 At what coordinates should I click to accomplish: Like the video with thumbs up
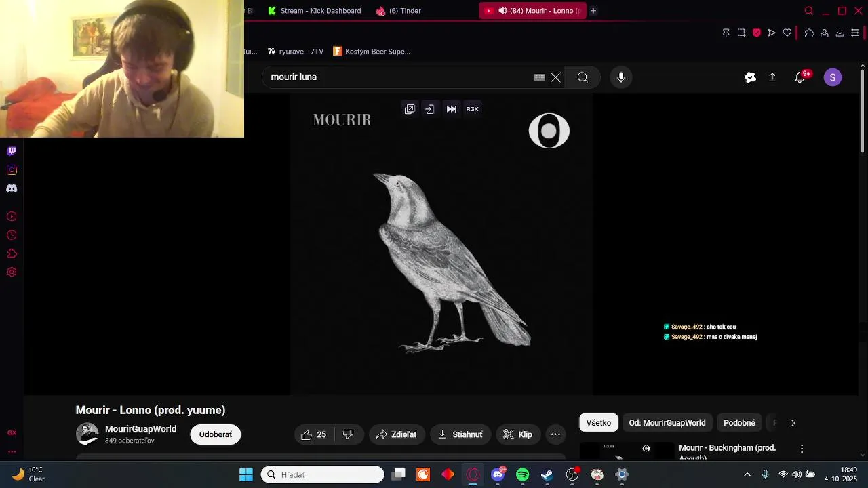click(313, 434)
